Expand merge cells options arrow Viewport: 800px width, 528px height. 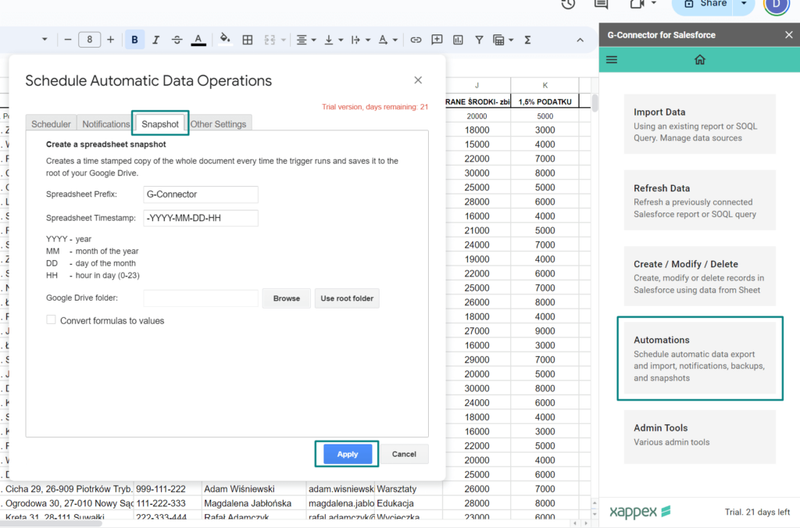283,40
